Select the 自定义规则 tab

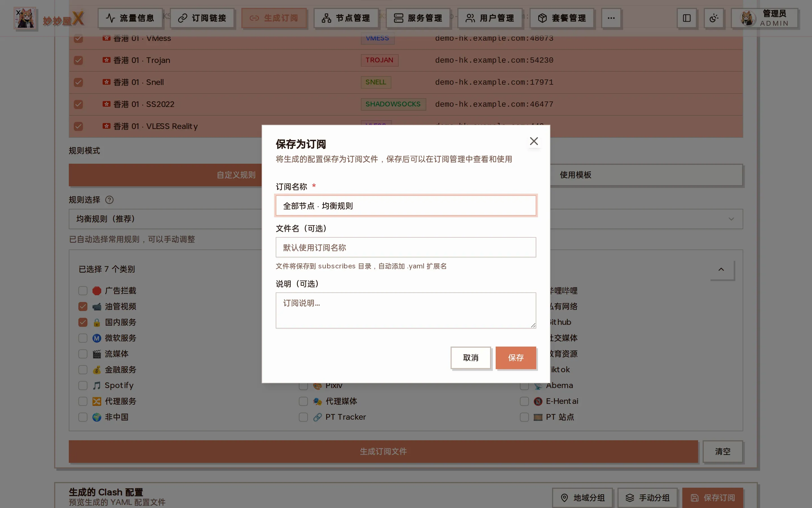tap(236, 175)
